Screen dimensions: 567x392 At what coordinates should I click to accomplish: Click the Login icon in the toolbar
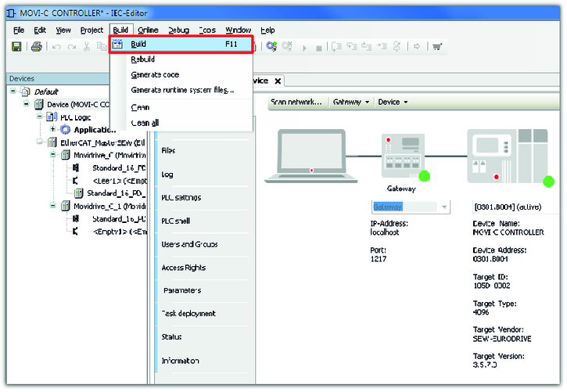click(271, 47)
